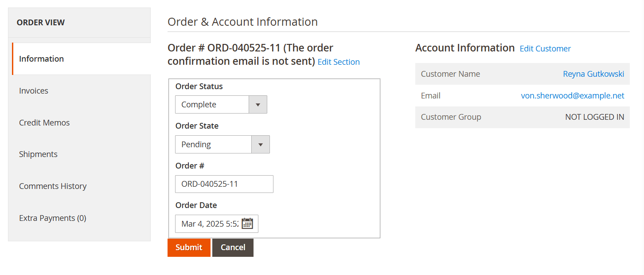The height and width of the screenshot is (275, 644).
Task: Click the Edit Section link
Action: (x=339, y=62)
